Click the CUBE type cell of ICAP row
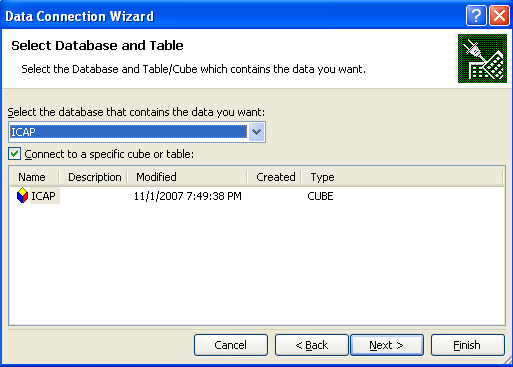Screen dimensions: 513x367 click(320, 196)
